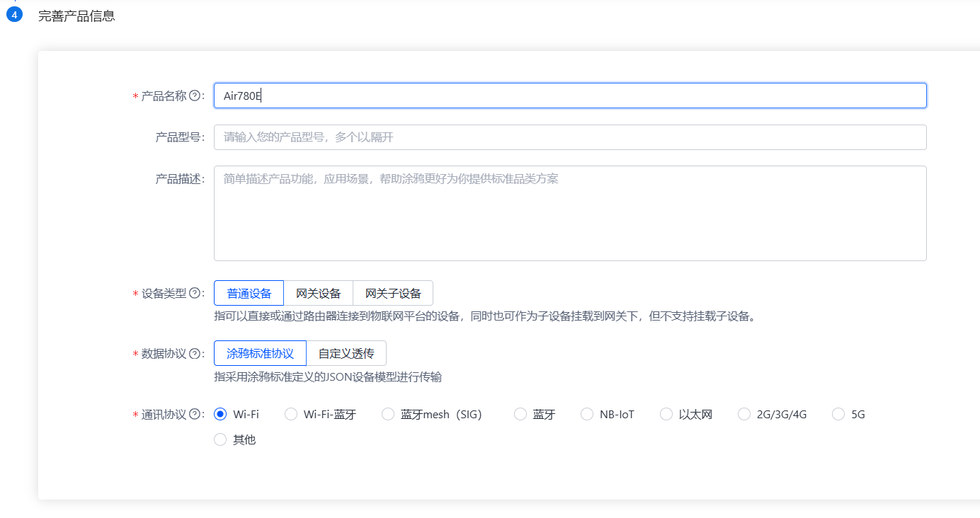Switch device type to 网关设备
The width and height of the screenshot is (980, 518).
pyautogui.click(x=319, y=293)
